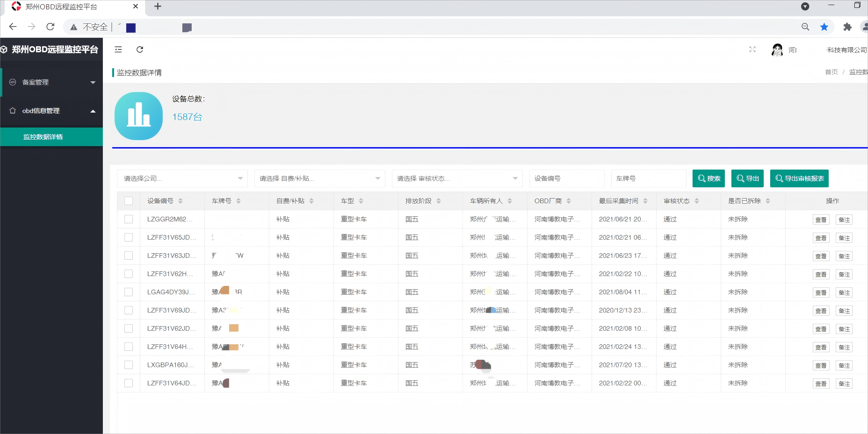Open browser extensions puzzle icon
The width and height of the screenshot is (868, 434).
(847, 27)
